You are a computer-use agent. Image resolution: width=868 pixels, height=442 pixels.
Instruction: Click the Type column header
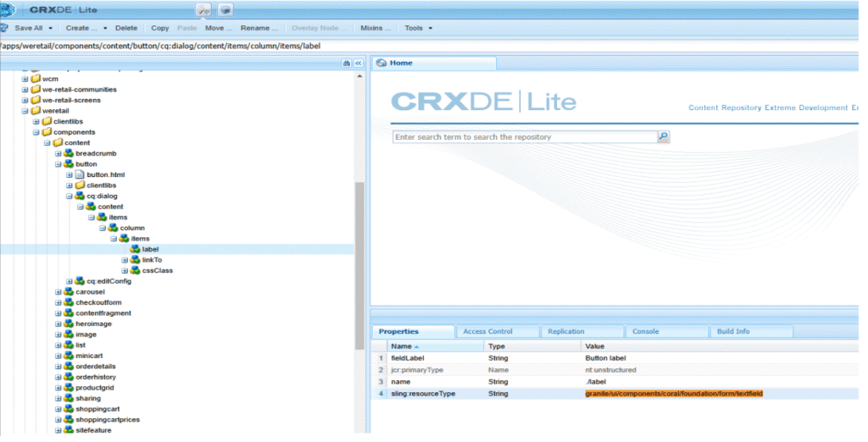click(532, 346)
